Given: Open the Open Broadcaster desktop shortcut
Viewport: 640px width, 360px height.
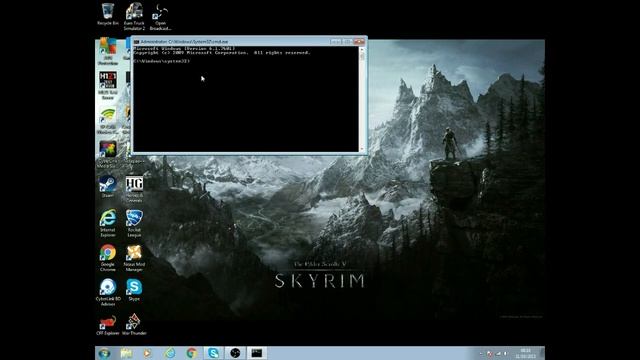Looking at the screenshot, I should tap(160, 16).
